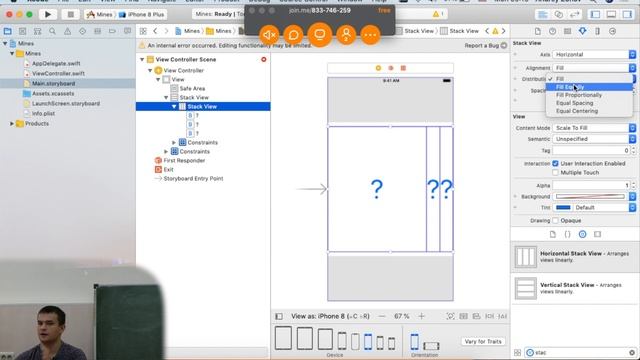This screenshot has height=360, width=640.
Task: Select Horizontal Stack View library item
Action: point(575,256)
